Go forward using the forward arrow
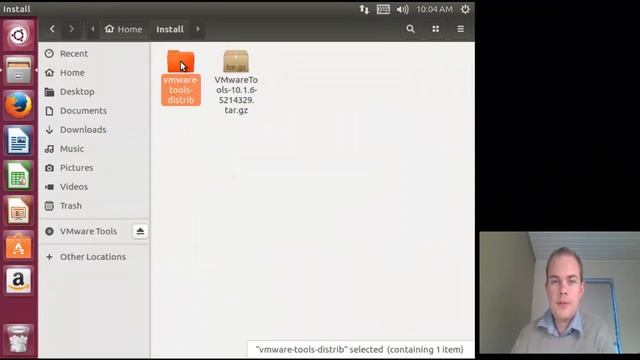 click(x=71, y=29)
